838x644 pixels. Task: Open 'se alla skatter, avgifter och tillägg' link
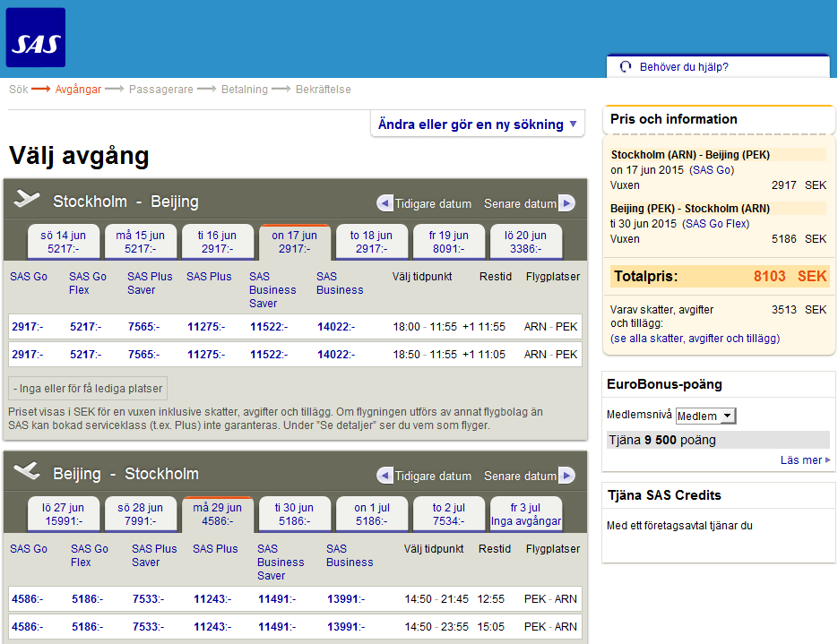point(695,339)
